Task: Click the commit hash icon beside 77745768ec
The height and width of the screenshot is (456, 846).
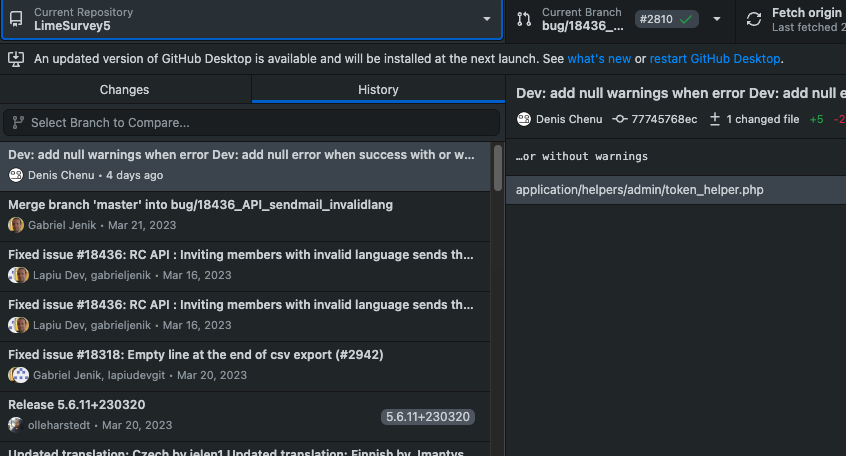Action: (x=620, y=119)
